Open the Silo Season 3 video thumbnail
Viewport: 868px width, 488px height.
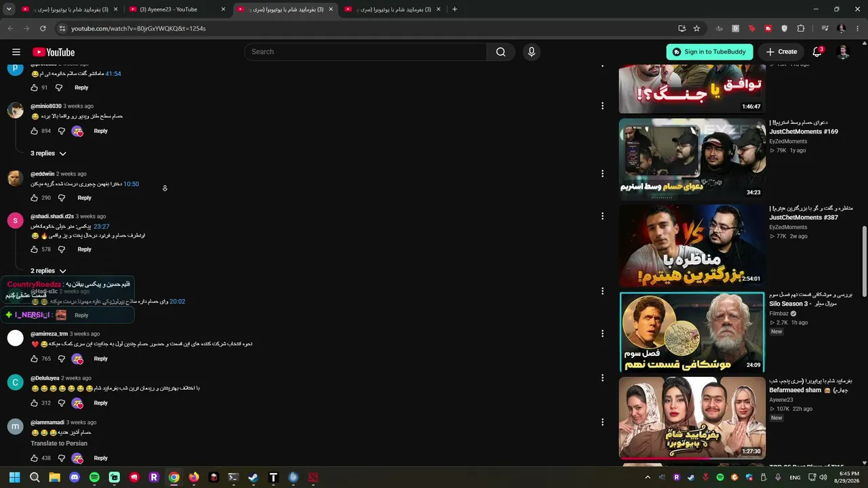(692, 332)
